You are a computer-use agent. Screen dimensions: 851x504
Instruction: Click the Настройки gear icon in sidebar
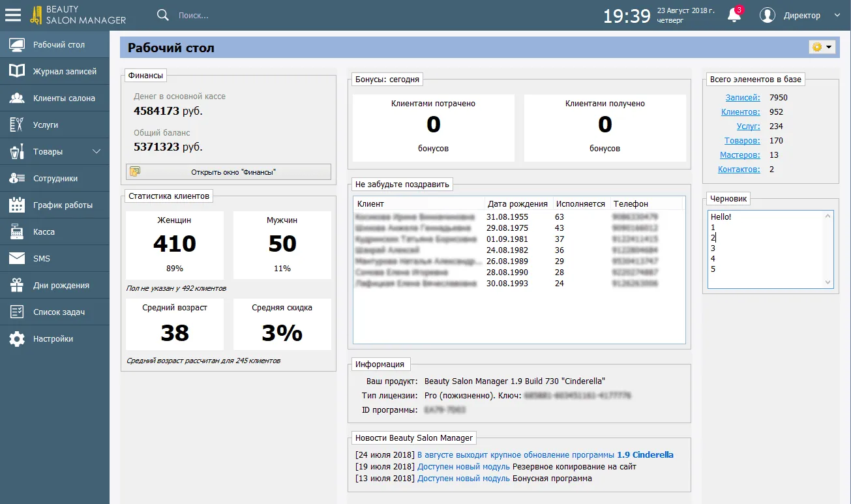coord(17,339)
